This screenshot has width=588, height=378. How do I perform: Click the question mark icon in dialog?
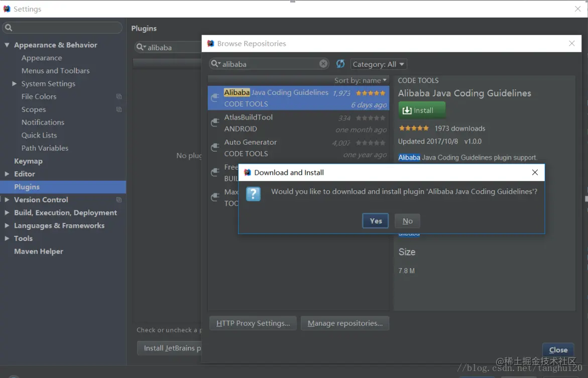(253, 194)
